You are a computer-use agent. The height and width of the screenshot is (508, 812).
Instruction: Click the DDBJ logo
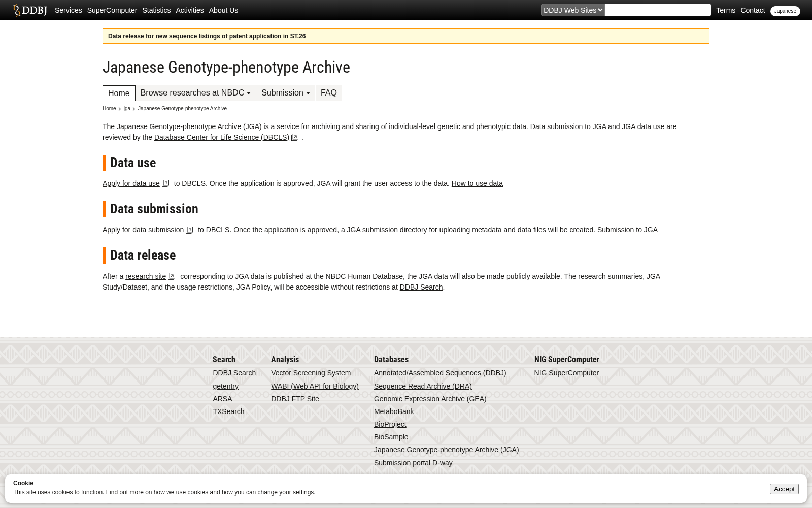(x=30, y=10)
